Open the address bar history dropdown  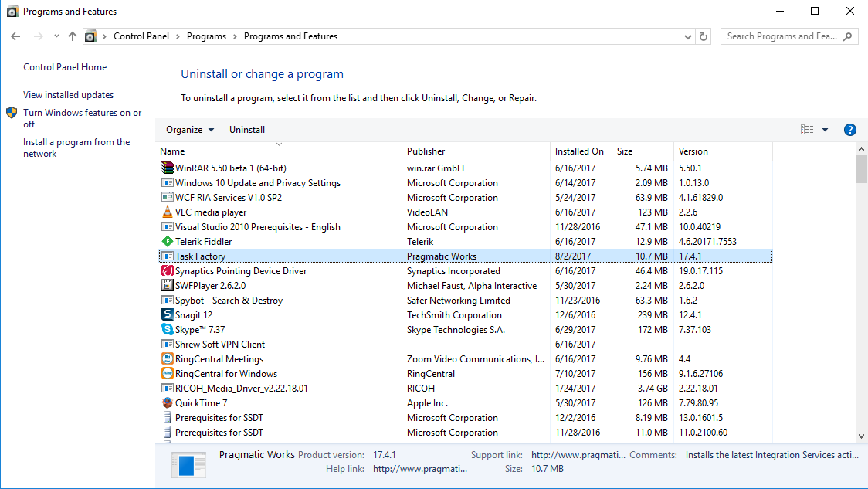click(688, 36)
